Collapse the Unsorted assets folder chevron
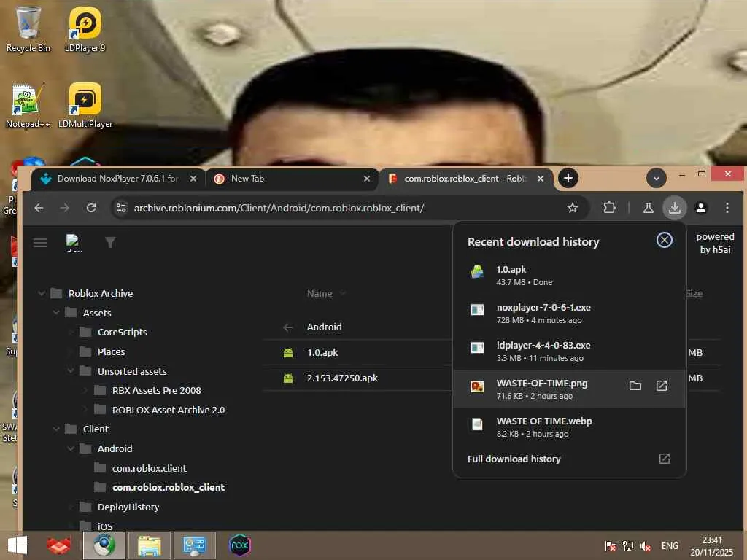747x560 pixels. [71, 371]
